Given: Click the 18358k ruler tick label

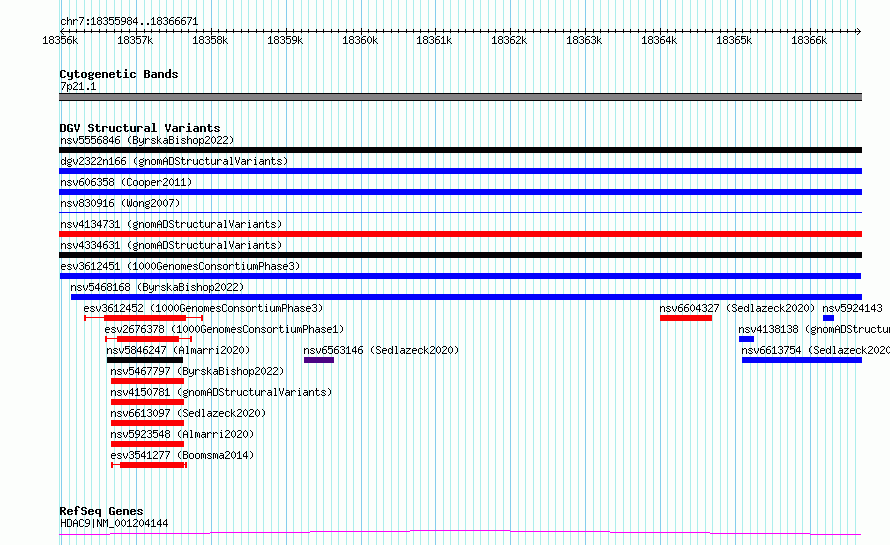Looking at the screenshot, I should [210, 40].
